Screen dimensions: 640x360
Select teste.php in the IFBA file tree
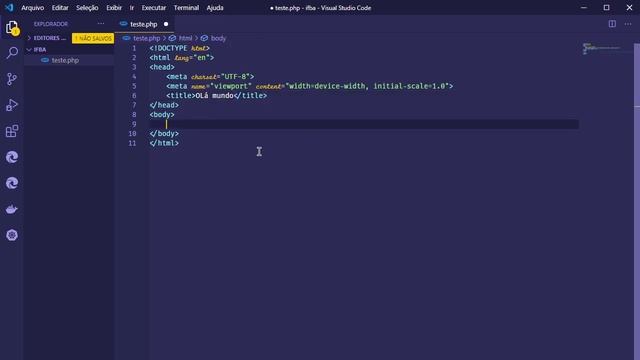tap(65, 60)
